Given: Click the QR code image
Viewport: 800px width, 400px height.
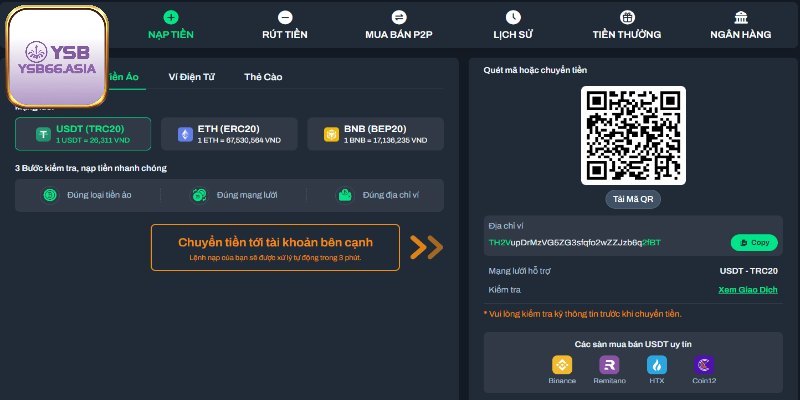Looking at the screenshot, I should [x=634, y=135].
